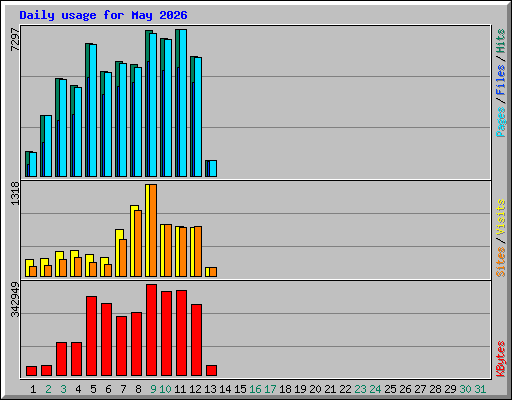Click day 20 on the axis
The image size is (512, 400).
pyautogui.click(x=315, y=389)
